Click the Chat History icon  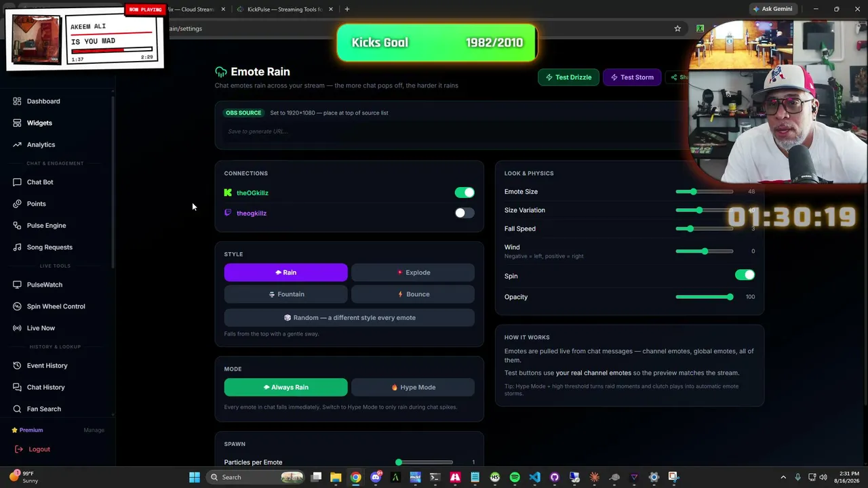tap(17, 387)
